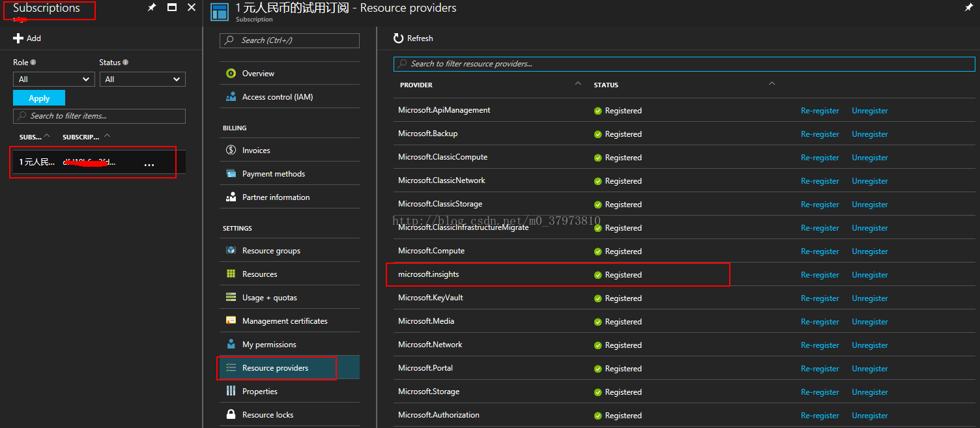This screenshot has height=428, width=980.
Task: Open the Role dropdown
Action: point(54,79)
